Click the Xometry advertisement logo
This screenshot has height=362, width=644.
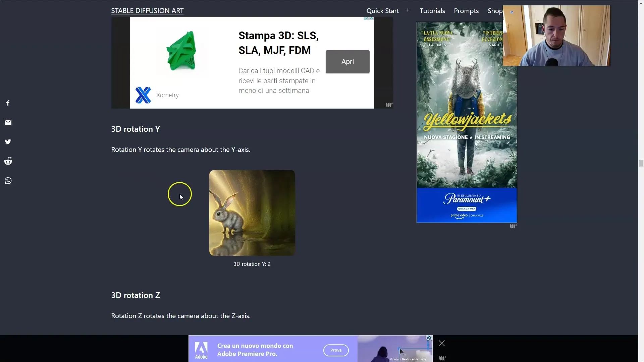(x=143, y=95)
